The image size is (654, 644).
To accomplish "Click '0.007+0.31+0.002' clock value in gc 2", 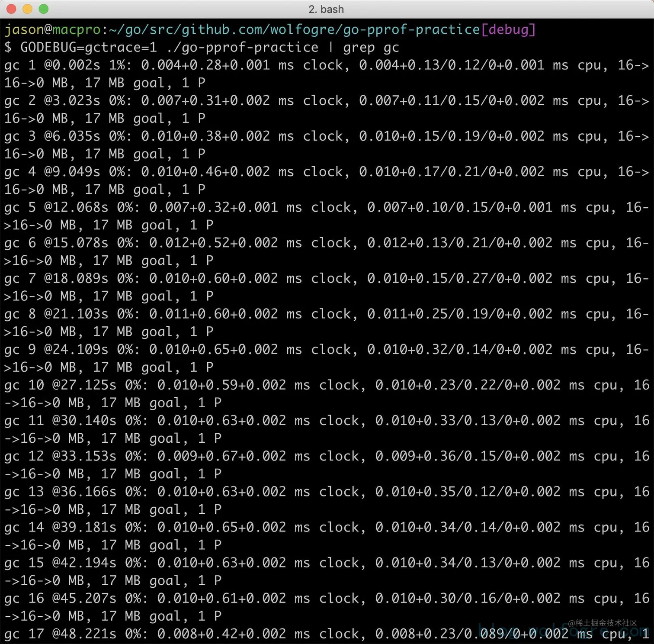I will point(205,100).
